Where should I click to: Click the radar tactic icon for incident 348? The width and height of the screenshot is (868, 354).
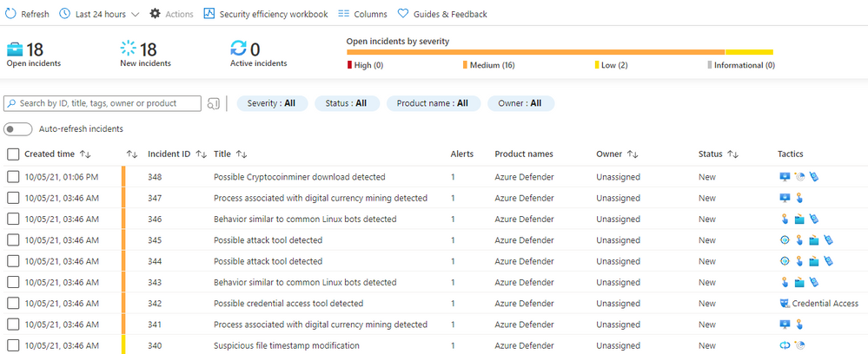click(x=798, y=177)
